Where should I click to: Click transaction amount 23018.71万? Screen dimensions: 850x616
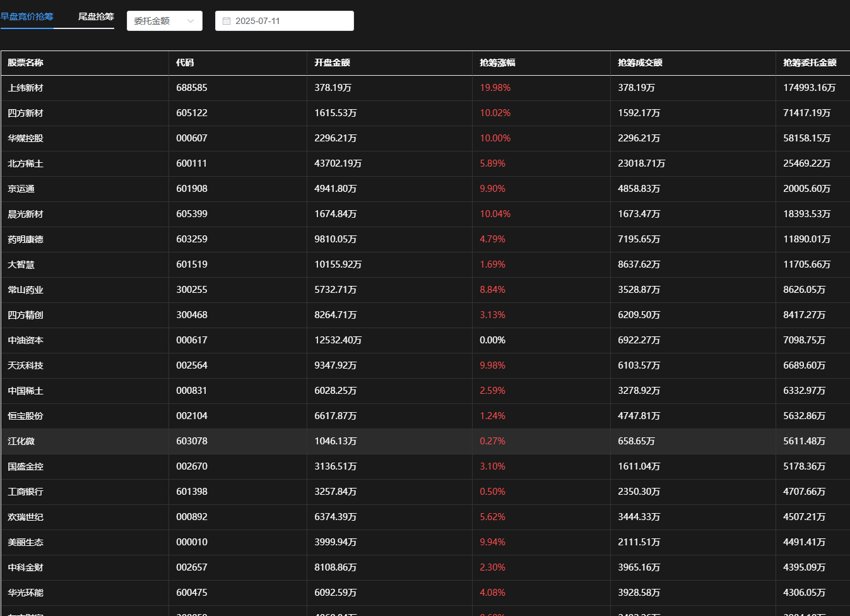pyautogui.click(x=642, y=163)
